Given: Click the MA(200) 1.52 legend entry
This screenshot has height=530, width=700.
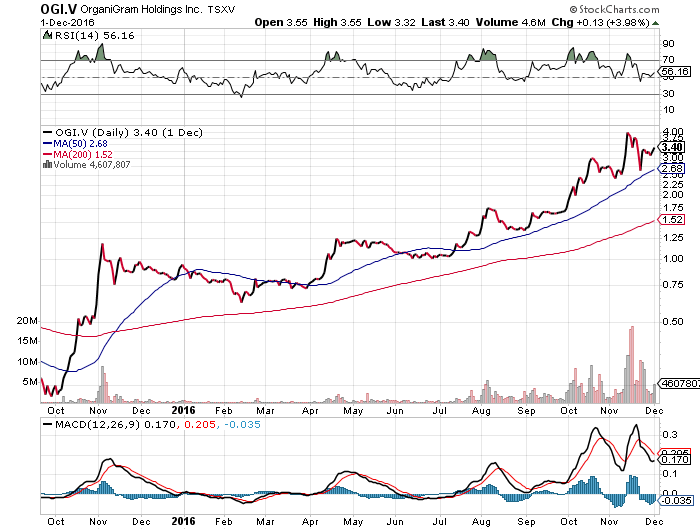Looking at the screenshot, I should coord(83,154).
